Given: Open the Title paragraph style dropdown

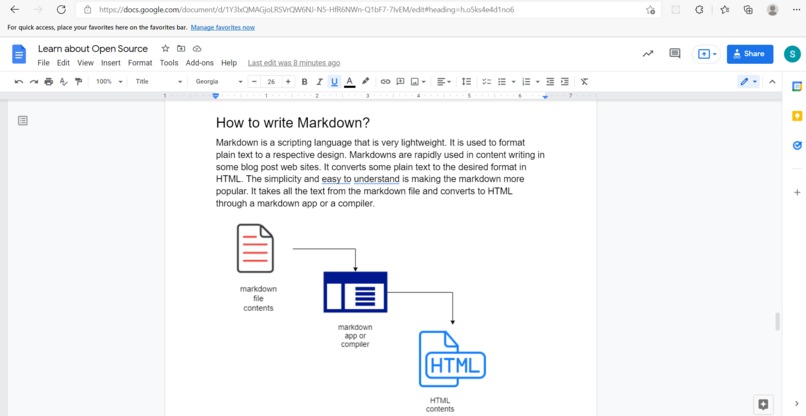Looking at the screenshot, I should pyautogui.click(x=158, y=82).
